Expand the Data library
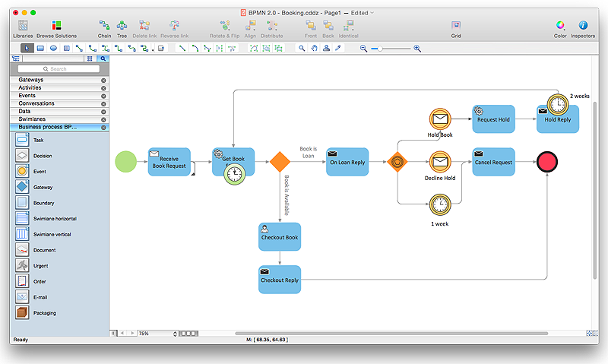Screen dimensions: 608x364 pyautogui.click(x=24, y=111)
